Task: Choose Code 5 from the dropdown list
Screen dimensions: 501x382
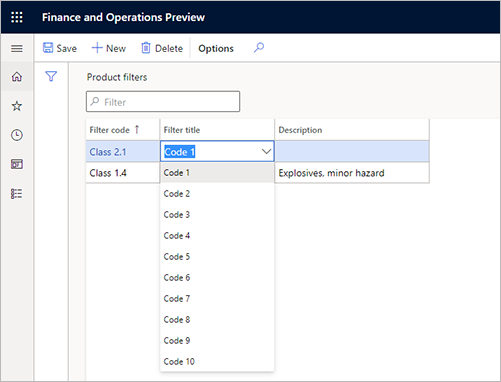Action: [x=217, y=257]
